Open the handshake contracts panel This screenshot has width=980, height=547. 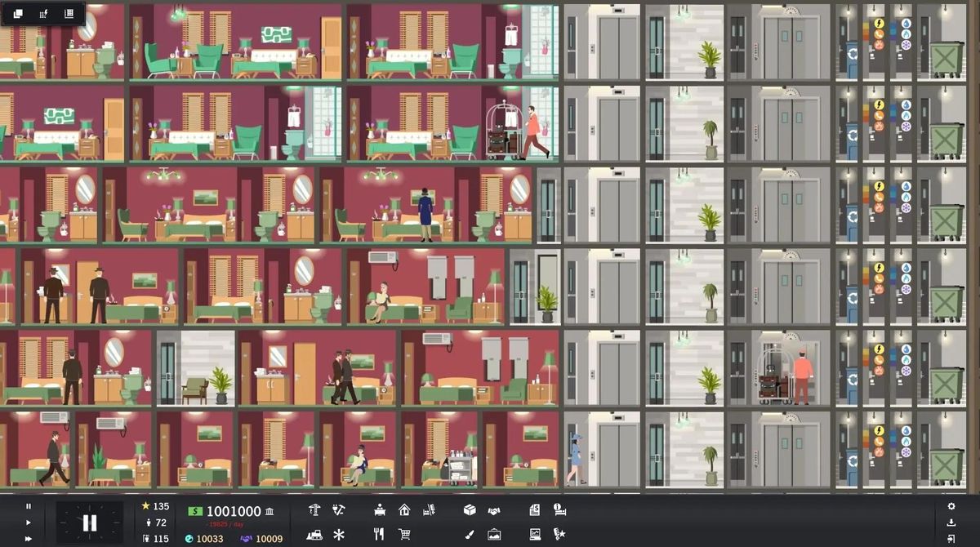[494, 510]
